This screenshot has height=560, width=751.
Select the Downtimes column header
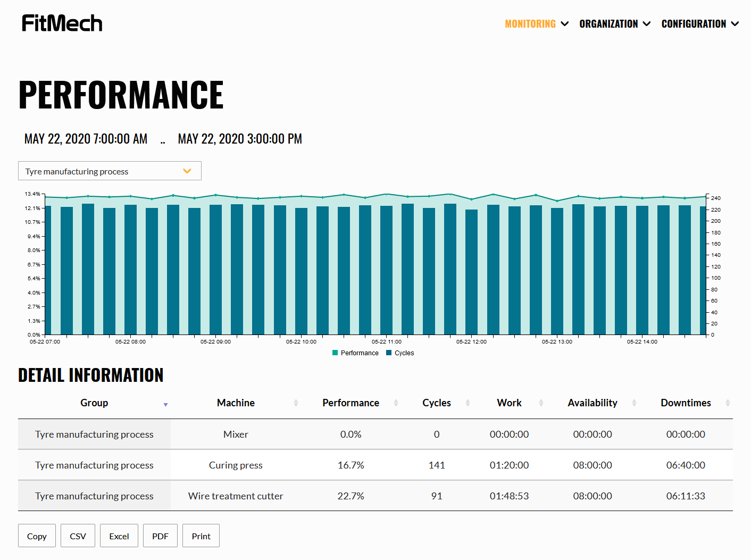click(686, 403)
